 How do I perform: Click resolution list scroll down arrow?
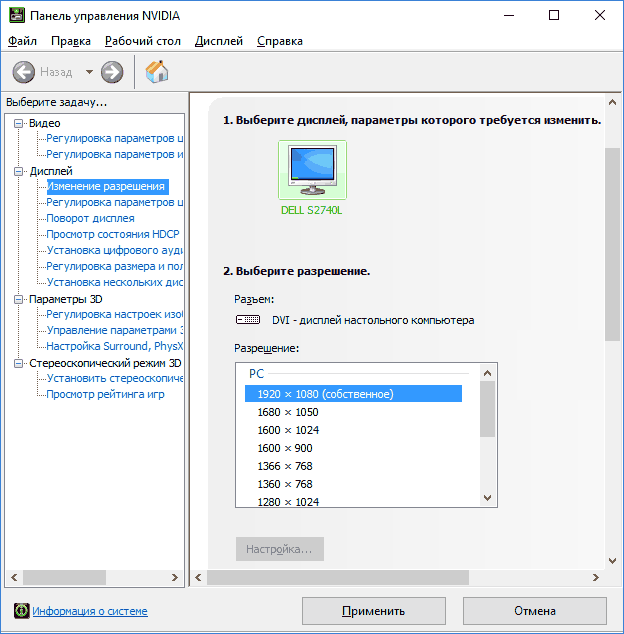487,498
